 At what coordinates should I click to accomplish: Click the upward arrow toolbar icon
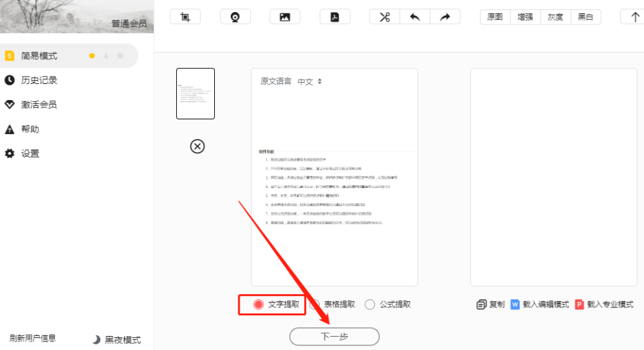(x=635, y=17)
